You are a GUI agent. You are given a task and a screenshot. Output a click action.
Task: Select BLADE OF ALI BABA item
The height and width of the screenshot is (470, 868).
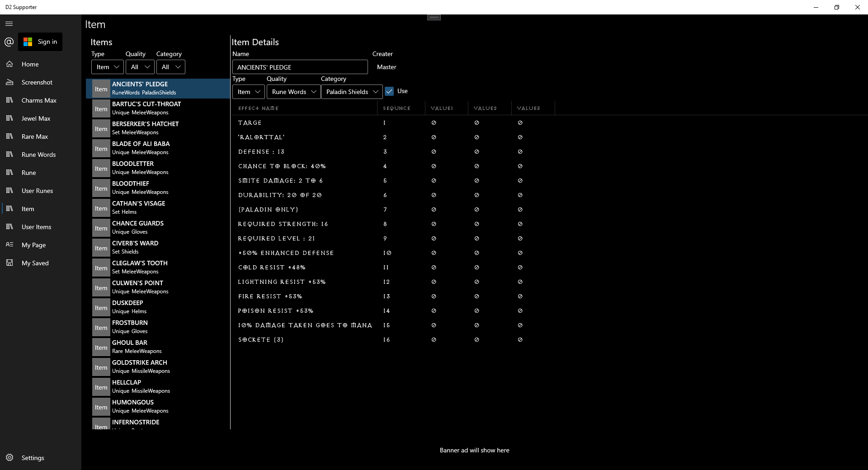click(x=158, y=148)
